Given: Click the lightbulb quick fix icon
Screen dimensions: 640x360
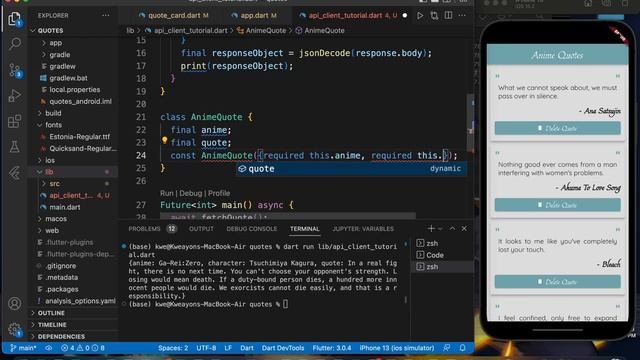Looking at the screenshot, I should point(164,141).
